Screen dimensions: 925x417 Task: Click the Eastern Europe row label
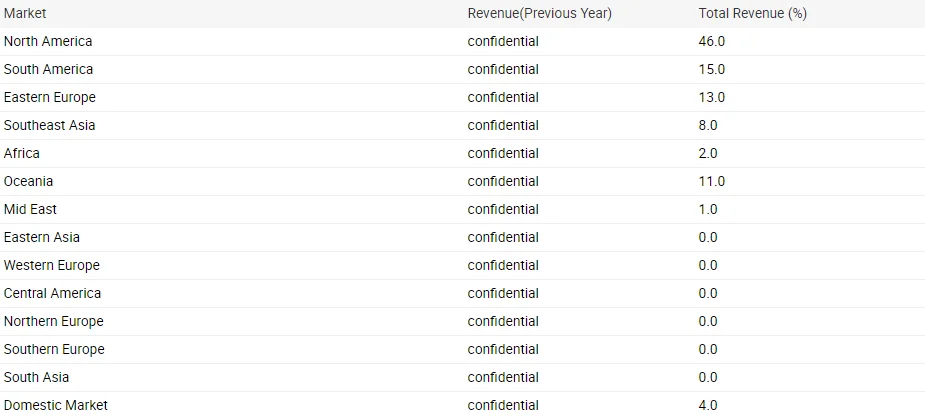pyautogui.click(x=50, y=97)
